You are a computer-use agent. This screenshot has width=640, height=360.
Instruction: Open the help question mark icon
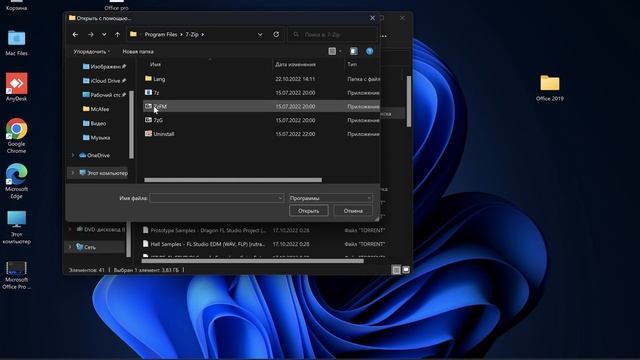(369, 51)
